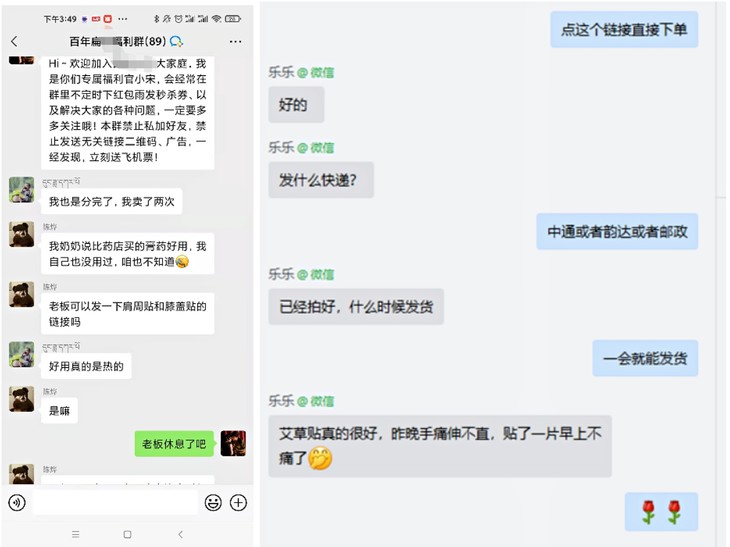Tap the voice input icon
The width and height of the screenshot is (730, 547).
pos(17,503)
